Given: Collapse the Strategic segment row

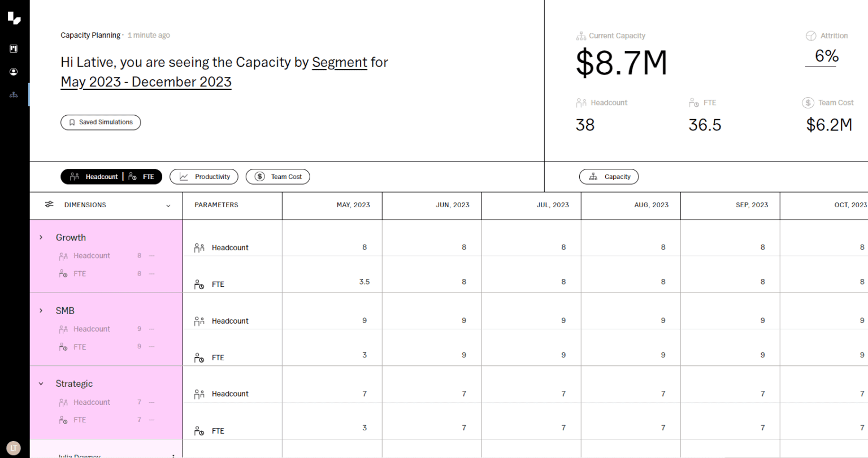Looking at the screenshot, I should 40,383.
